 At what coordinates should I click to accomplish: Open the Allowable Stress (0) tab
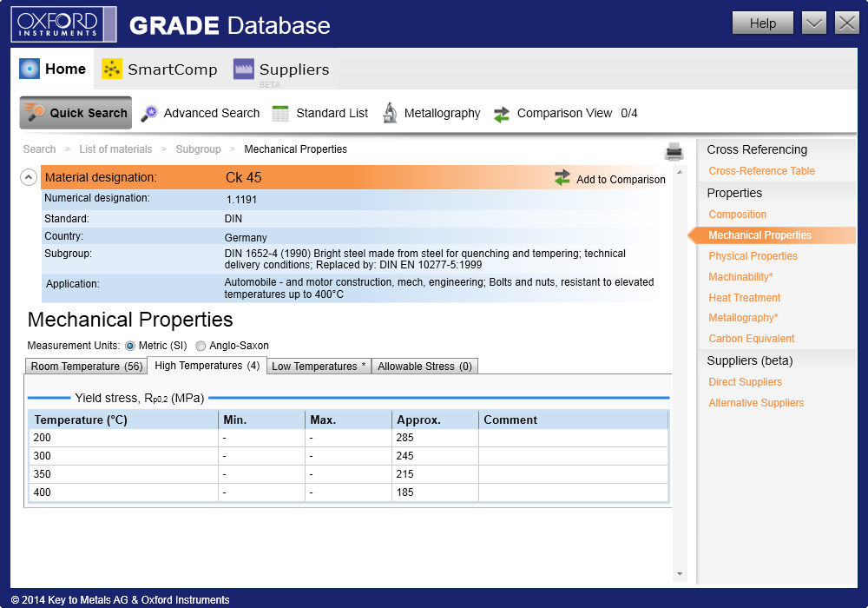[424, 366]
